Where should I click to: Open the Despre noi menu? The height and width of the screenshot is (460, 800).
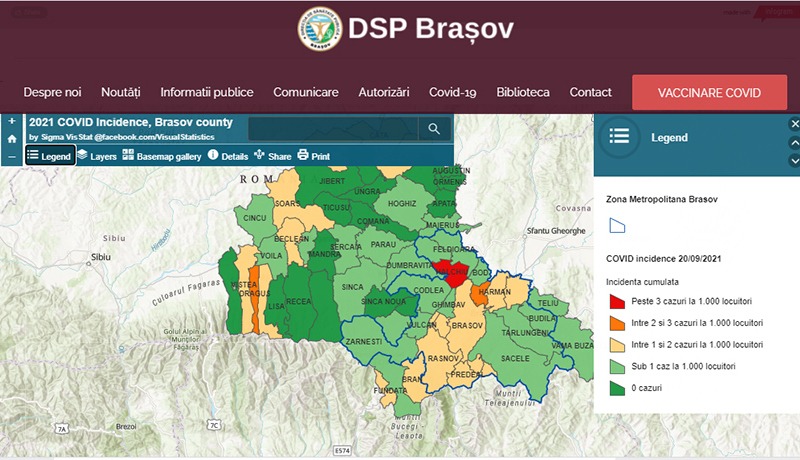52,92
